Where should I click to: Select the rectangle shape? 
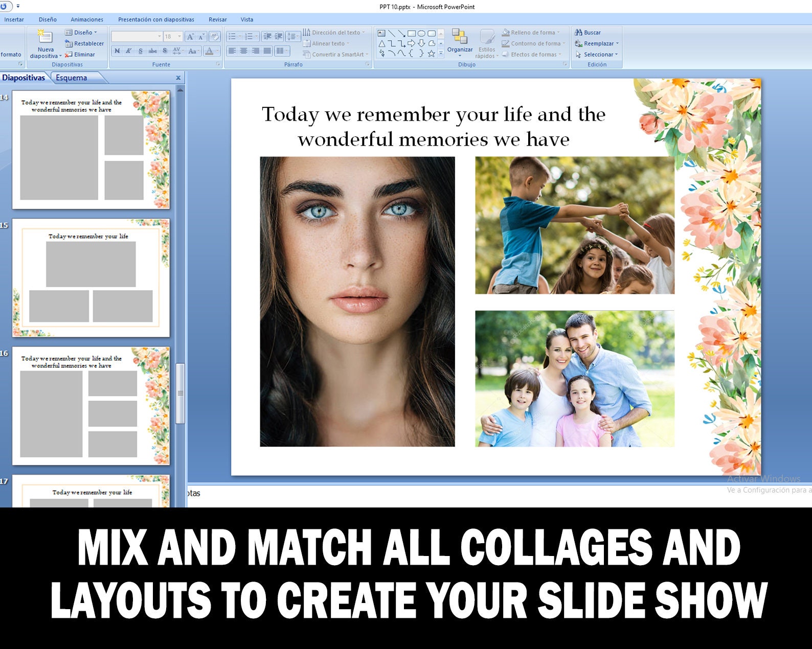pyautogui.click(x=412, y=33)
